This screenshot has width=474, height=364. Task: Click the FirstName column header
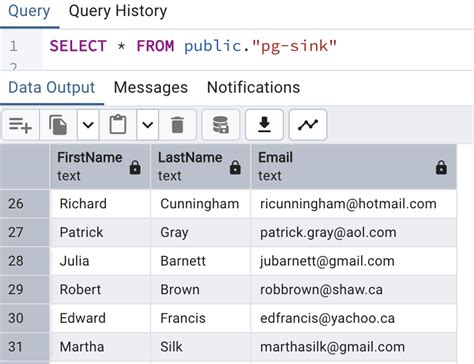click(100, 167)
